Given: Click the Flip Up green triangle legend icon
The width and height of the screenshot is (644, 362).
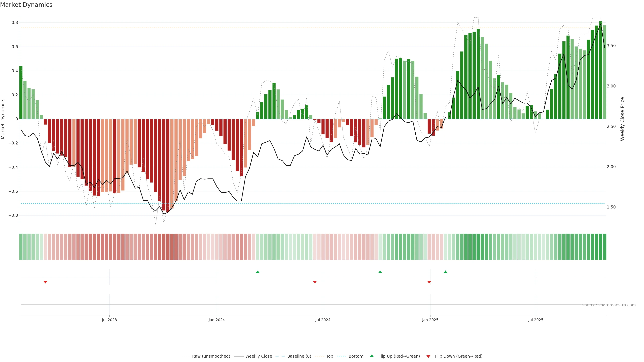Looking at the screenshot, I should point(372,356).
